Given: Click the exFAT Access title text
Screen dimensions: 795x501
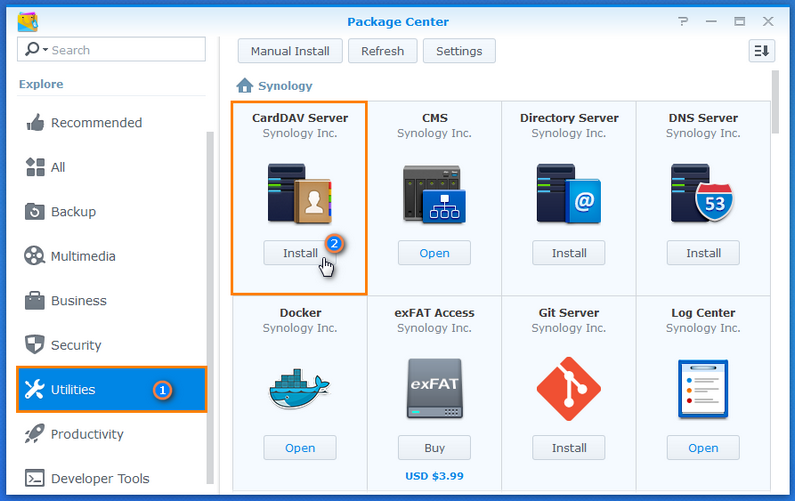Looking at the screenshot, I should coord(434,312).
